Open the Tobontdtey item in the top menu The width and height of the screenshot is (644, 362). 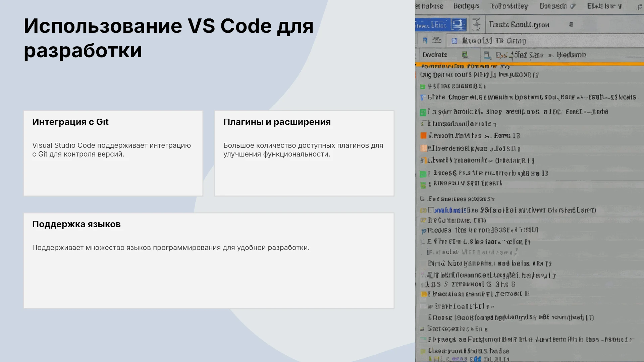tap(509, 6)
